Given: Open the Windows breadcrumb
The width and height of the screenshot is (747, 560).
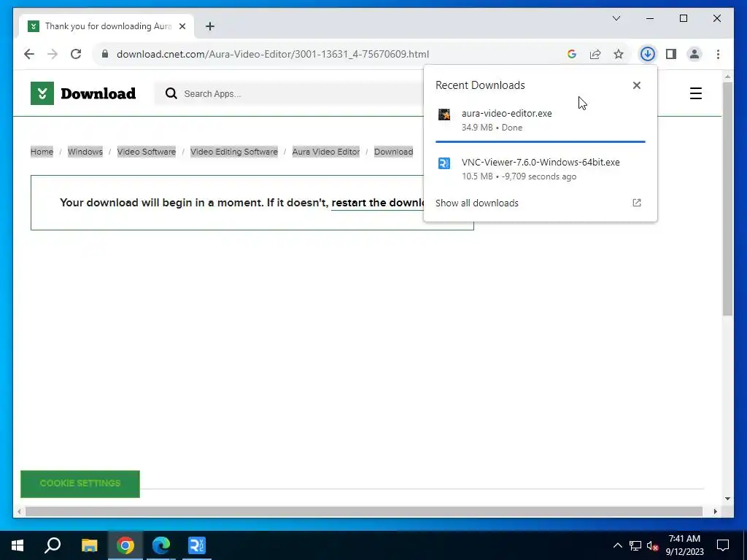Looking at the screenshot, I should (x=85, y=152).
